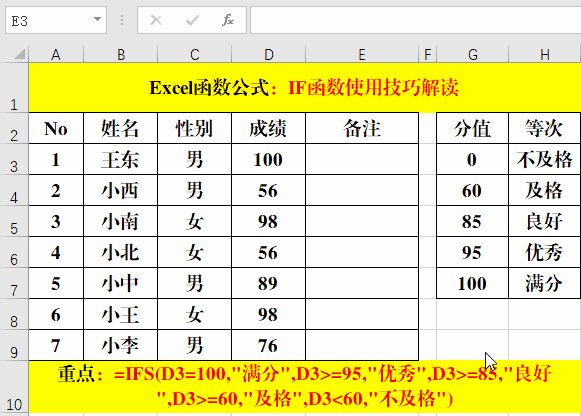Click the 分值 cell '0'
Image resolution: width=581 pixels, height=416 pixels.
point(473,159)
